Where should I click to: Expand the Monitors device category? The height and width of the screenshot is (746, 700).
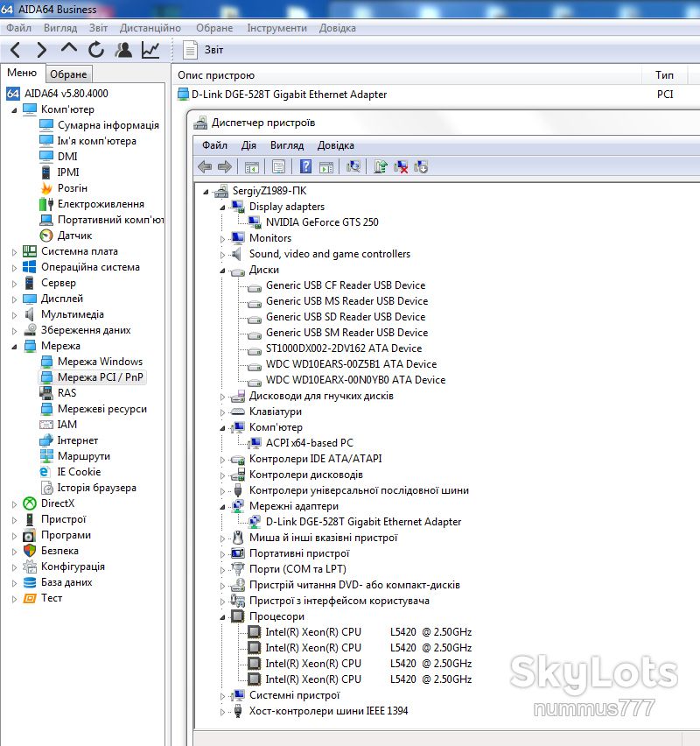pos(222,239)
